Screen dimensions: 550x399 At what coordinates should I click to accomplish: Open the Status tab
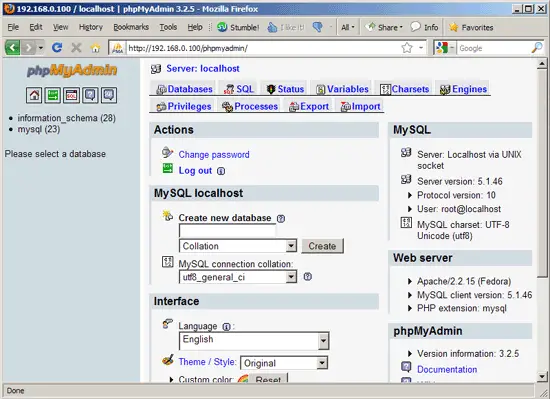[x=285, y=89]
